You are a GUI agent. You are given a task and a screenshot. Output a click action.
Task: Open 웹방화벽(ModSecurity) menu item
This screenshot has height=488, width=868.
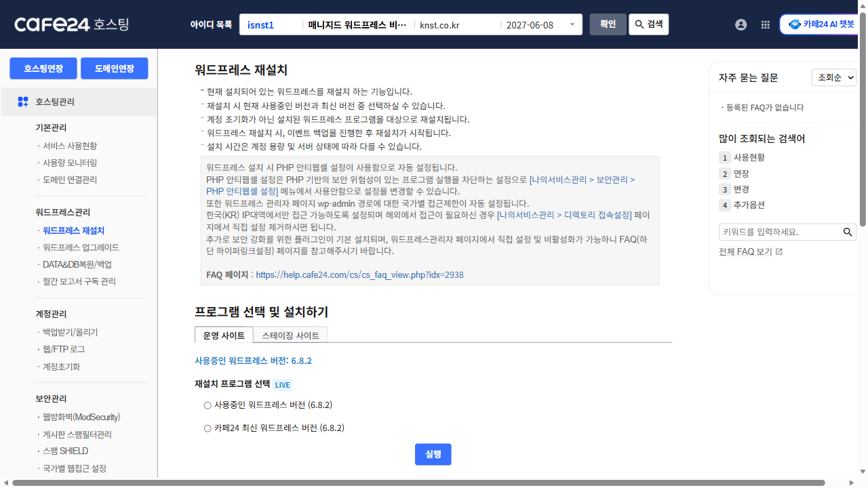point(81,417)
